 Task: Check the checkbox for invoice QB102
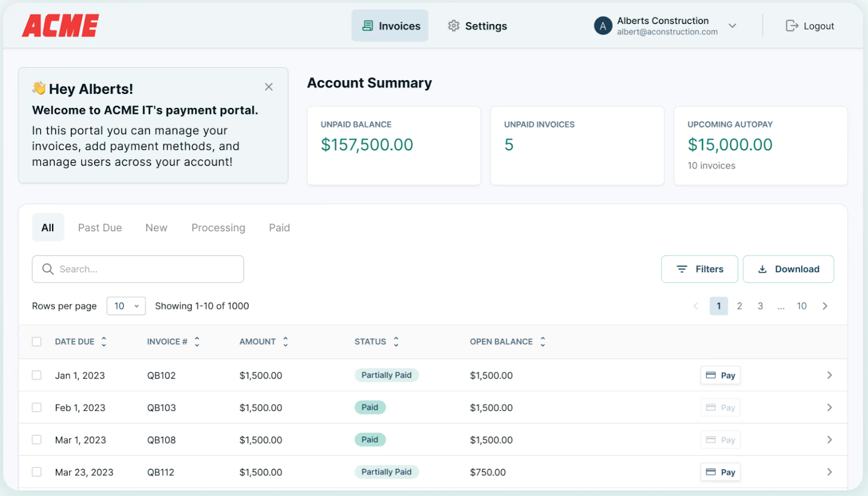[36, 375]
